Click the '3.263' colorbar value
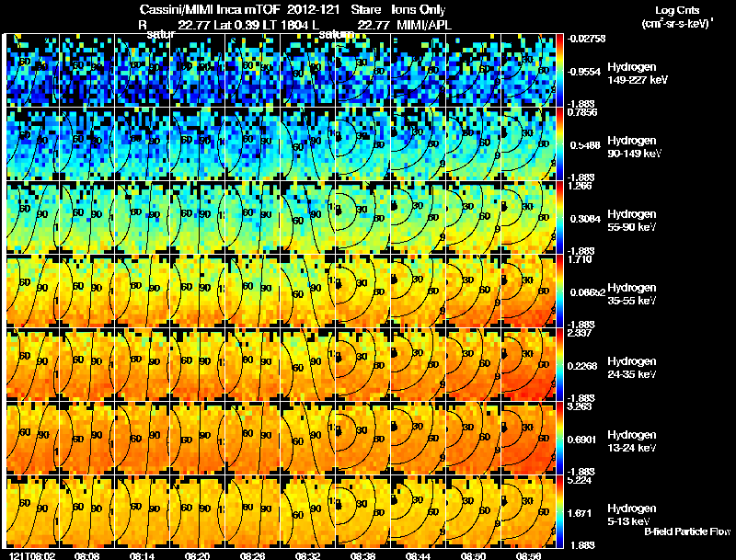736x560 pixels. click(x=580, y=406)
